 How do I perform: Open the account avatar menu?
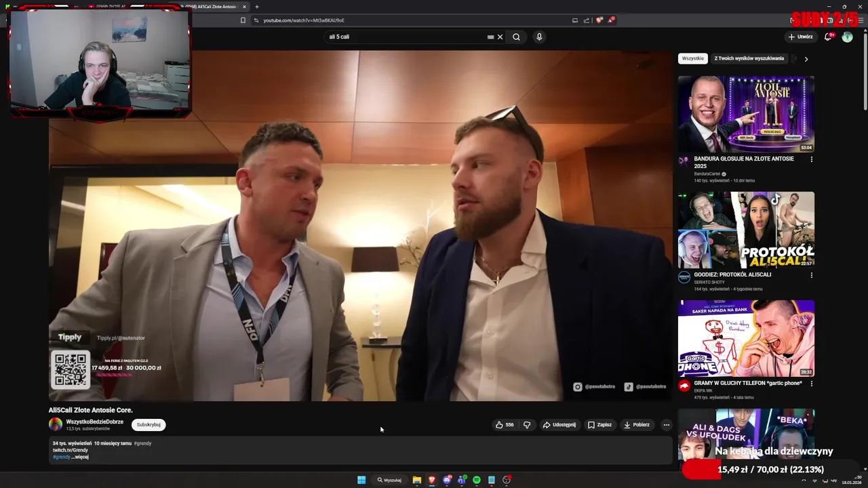(x=847, y=37)
